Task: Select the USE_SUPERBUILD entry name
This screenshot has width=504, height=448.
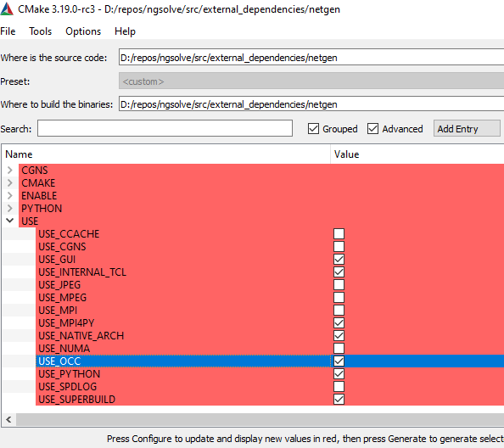Action: (77, 399)
